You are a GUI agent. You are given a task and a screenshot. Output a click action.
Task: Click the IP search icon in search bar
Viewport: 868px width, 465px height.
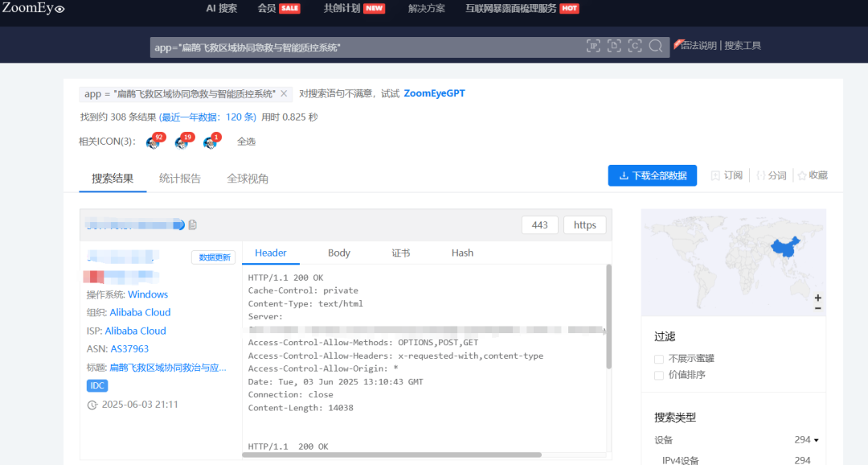tap(593, 47)
